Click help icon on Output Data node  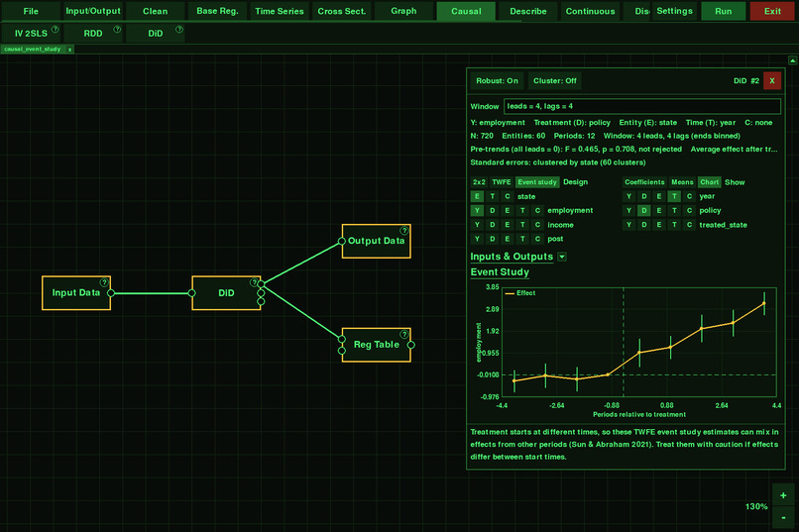click(404, 231)
